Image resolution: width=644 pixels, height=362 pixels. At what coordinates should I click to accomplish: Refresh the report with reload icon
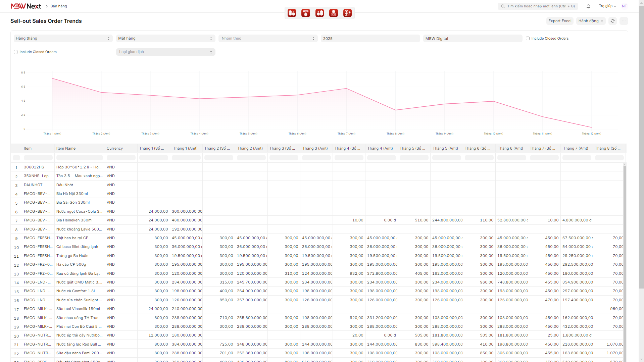coord(612,21)
